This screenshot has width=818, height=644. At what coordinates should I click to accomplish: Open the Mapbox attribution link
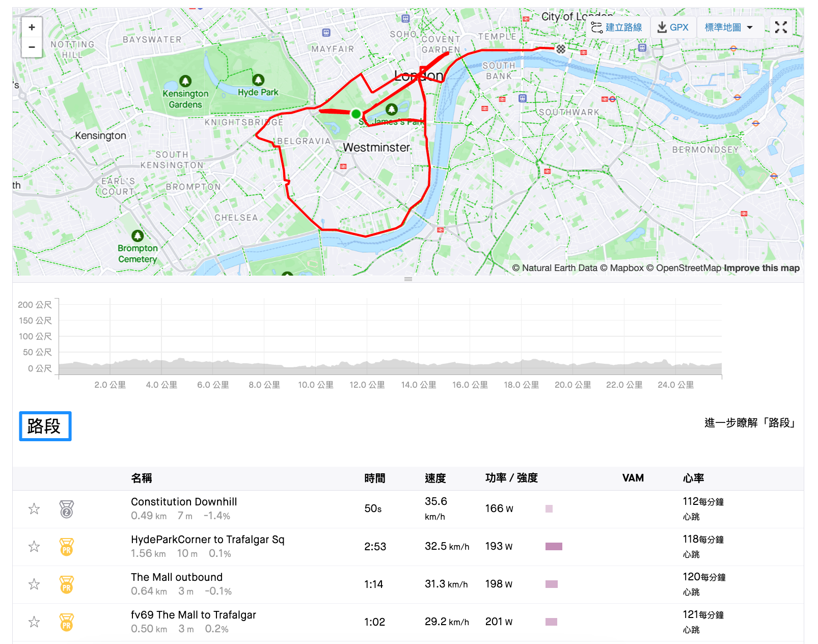(x=622, y=268)
